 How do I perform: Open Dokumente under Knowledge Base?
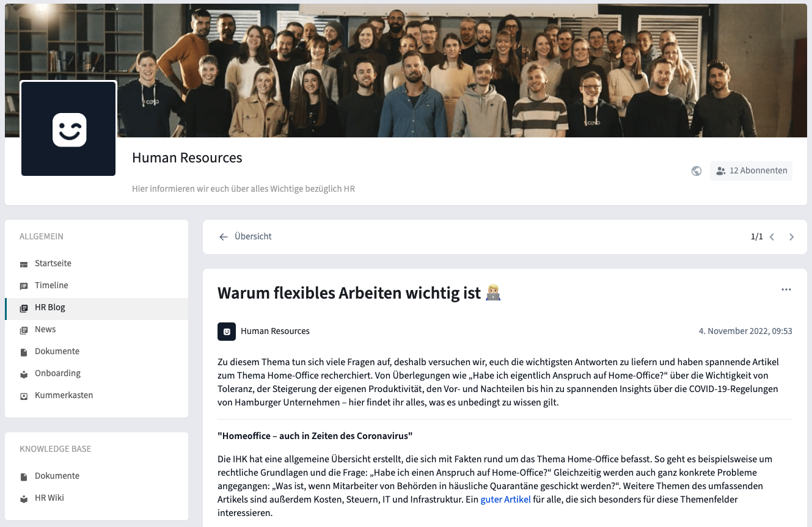pos(97,476)
